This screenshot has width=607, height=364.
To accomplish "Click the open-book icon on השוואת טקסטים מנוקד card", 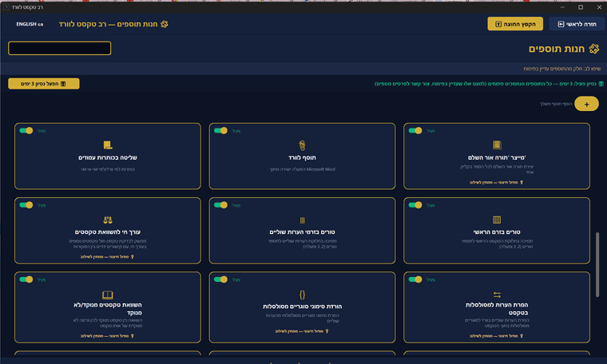I will 107,295.
